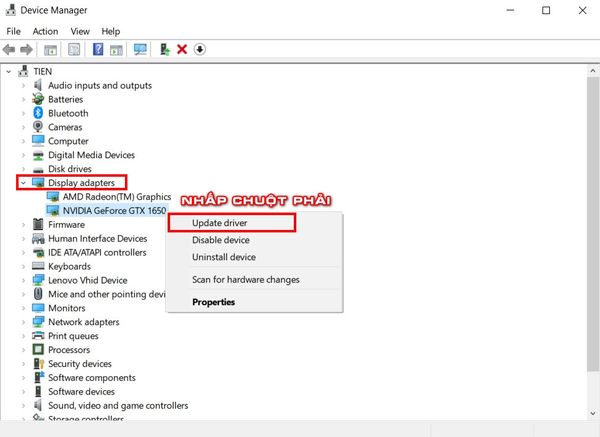This screenshot has width=600, height=437.
Task: Expand the Keyboards category
Action: click(23, 266)
